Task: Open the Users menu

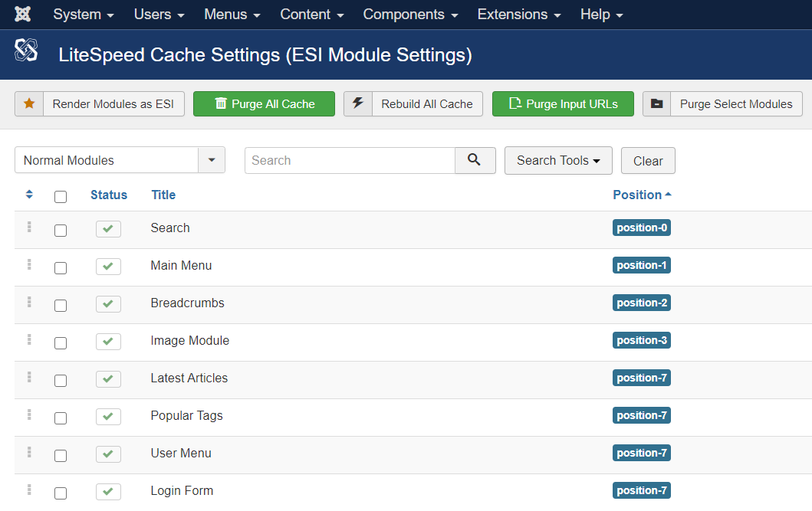Action: [x=159, y=15]
